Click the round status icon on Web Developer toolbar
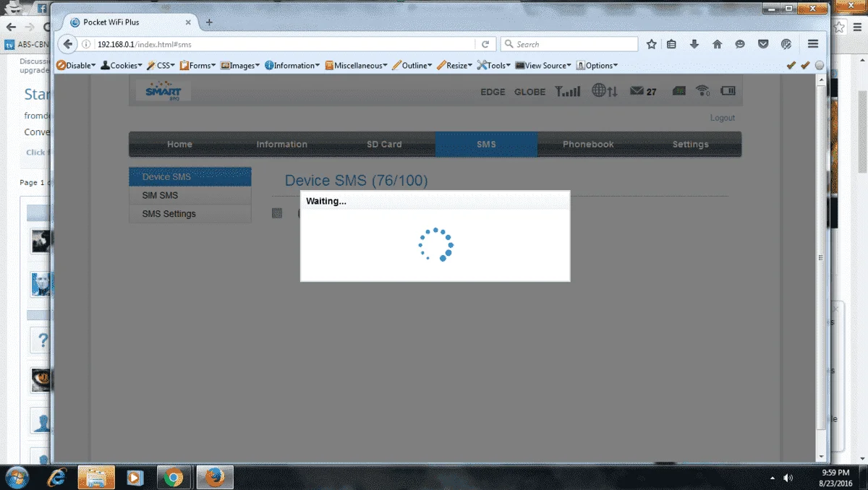This screenshot has width=868, height=490. (x=819, y=65)
